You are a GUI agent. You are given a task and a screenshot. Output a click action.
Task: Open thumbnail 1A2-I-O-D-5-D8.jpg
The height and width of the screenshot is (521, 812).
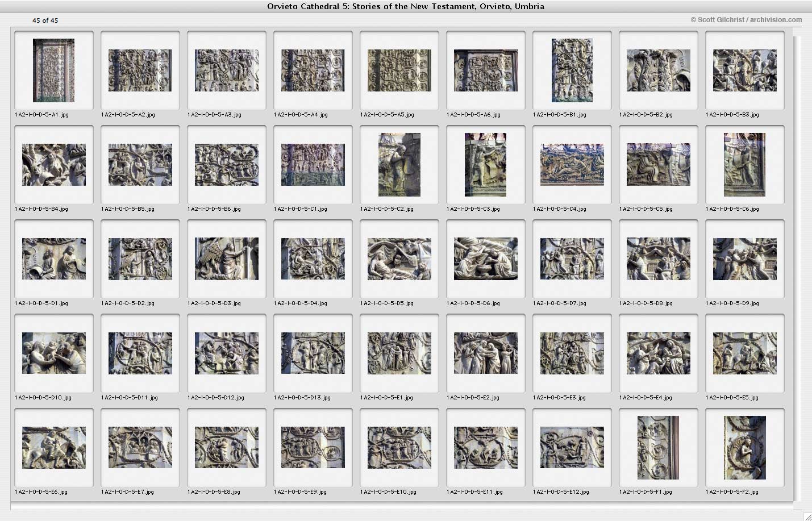[x=659, y=259]
